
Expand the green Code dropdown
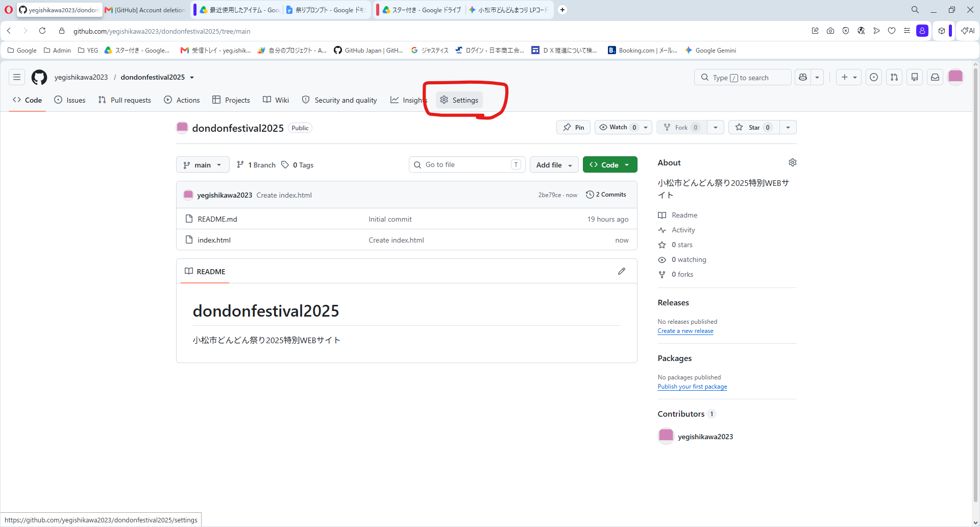tap(610, 165)
